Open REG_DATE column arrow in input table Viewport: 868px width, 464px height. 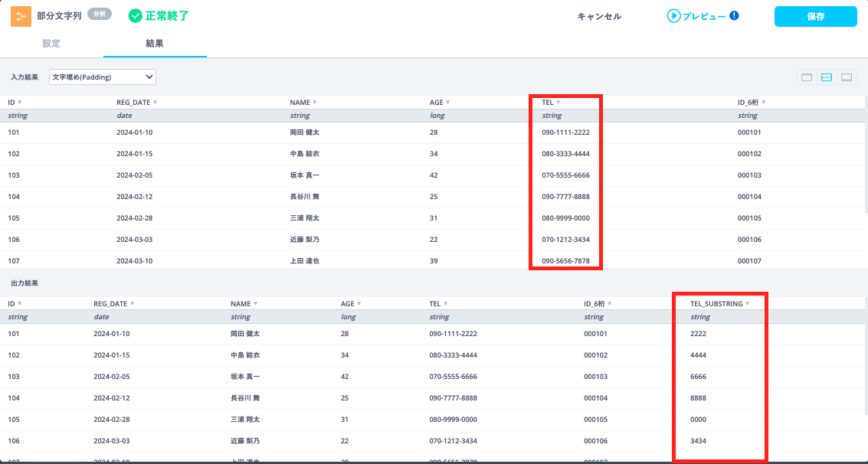click(156, 103)
